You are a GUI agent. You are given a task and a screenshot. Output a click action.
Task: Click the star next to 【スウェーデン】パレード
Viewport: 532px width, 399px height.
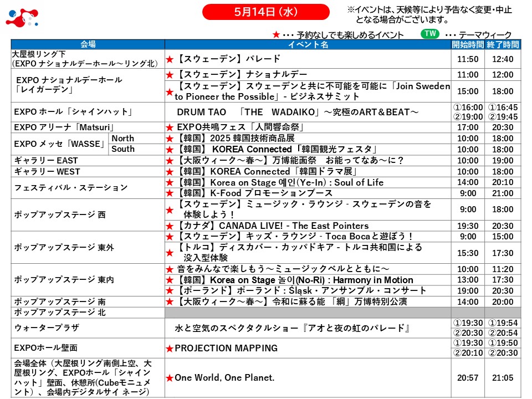tap(170, 59)
